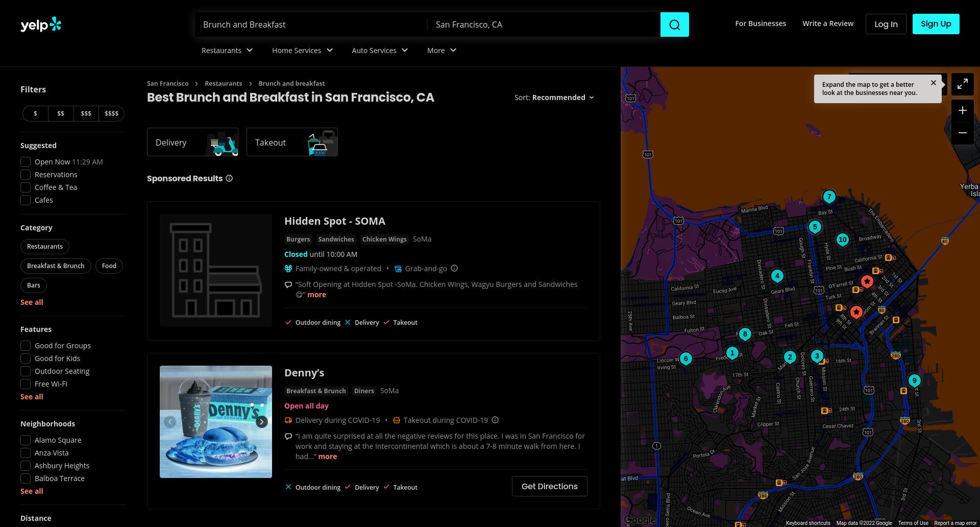This screenshot has height=527, width=980.
Task: Zoom out the map with minus
Action: [962, 133]
